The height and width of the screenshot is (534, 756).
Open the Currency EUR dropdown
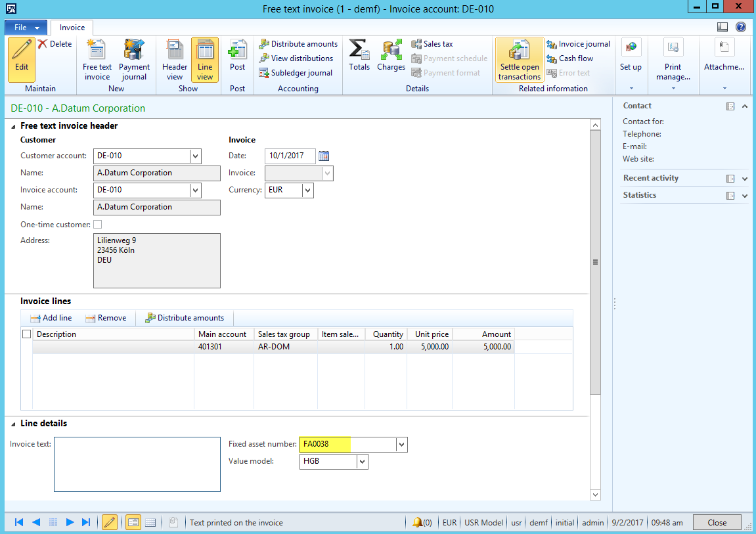pos(307,190)
